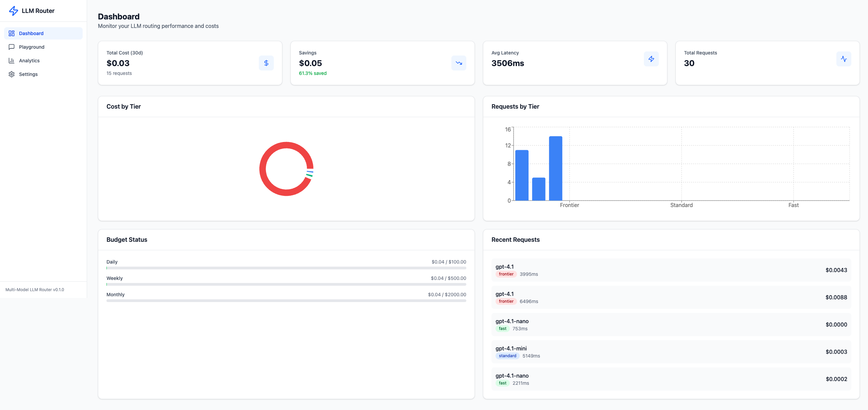Click the frontier badge beside 3995ms

pos(506,274)
